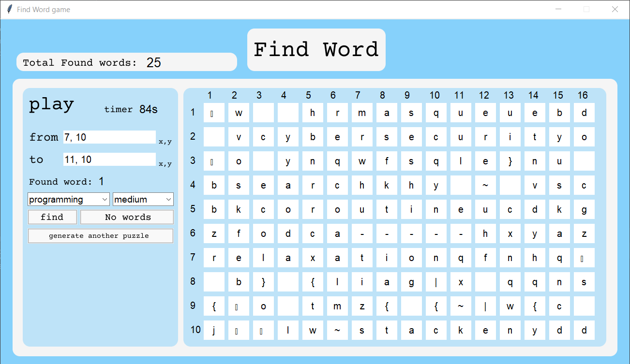The image size is (630, 364).
Task: Open the programming category dropdown
Action: coord(68,199)
